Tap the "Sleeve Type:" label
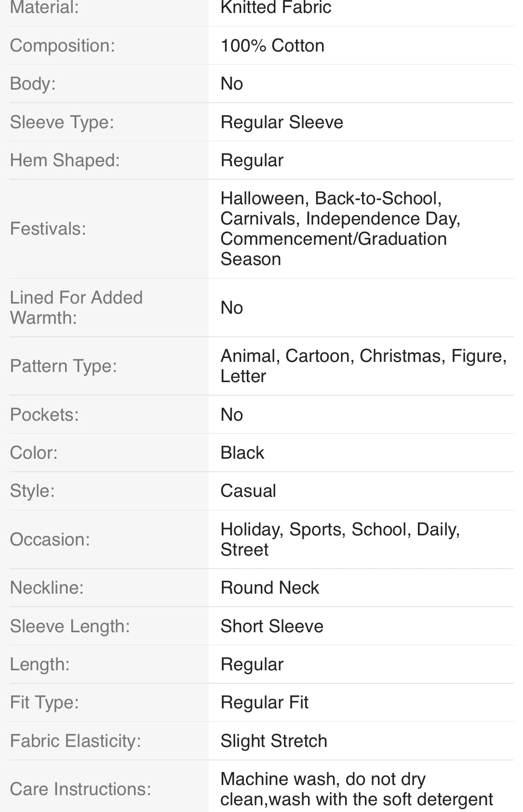523x812 pixels. point(62,122)
